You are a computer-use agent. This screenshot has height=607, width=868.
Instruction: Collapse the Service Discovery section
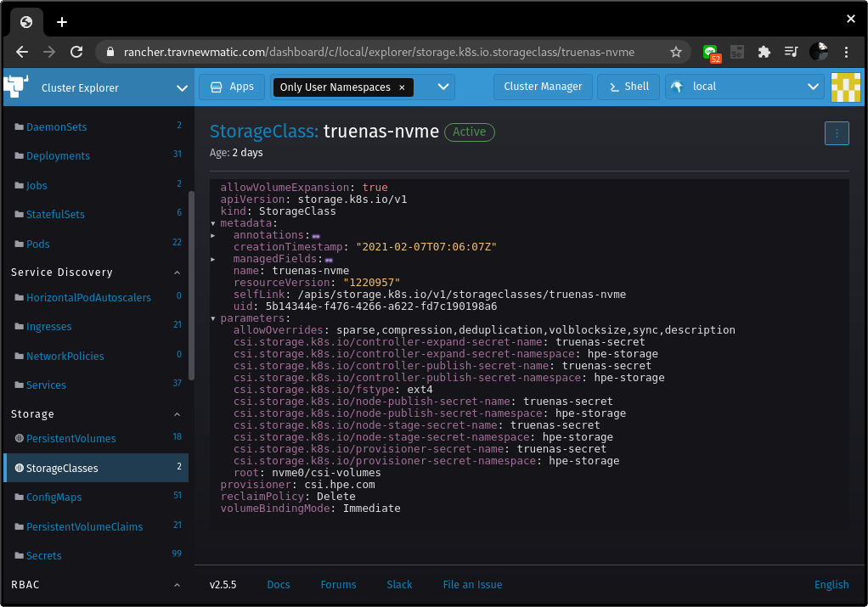point(178,273)
